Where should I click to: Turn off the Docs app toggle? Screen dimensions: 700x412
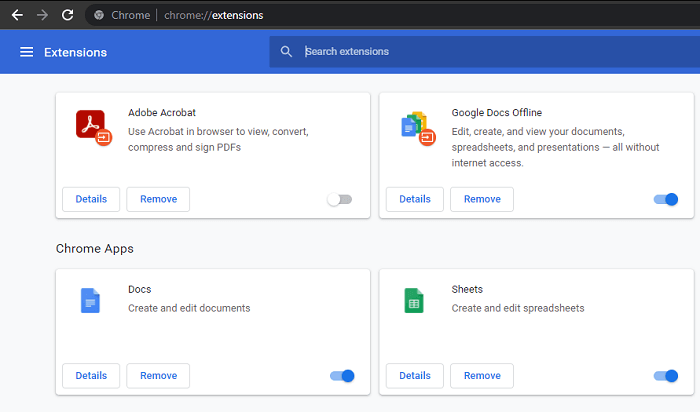342,376
